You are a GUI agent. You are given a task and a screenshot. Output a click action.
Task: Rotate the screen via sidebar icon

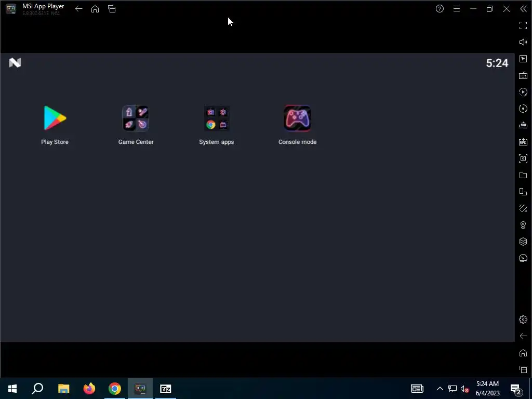pyautogui.click(x=523, y=208)
